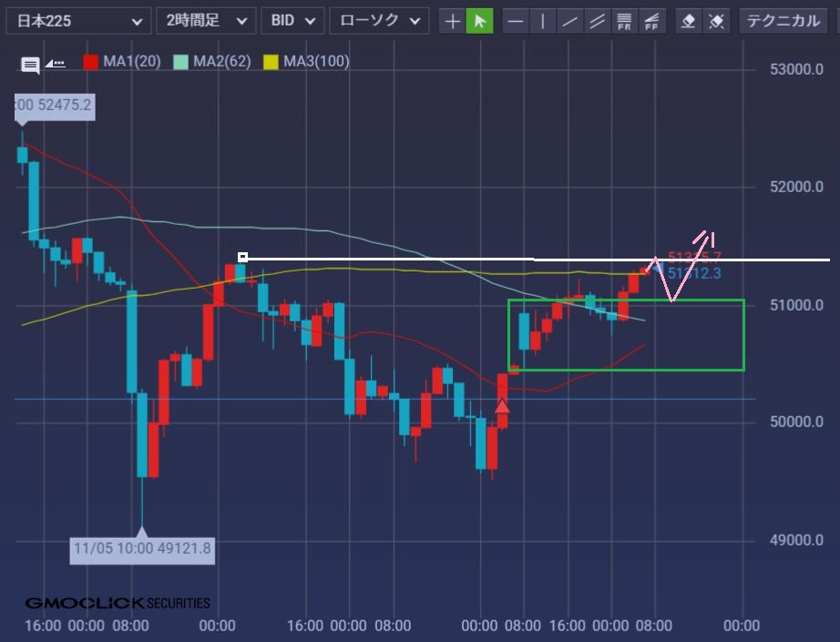Toggle the speech bubble comment icon
The height and width of the screenshot is (642, 840).
tap(30, 64)
